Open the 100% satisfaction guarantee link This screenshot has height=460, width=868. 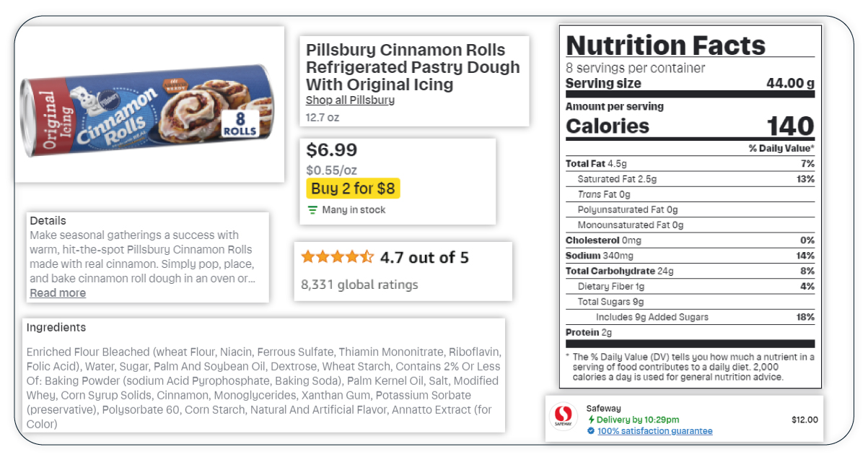[x=654, y=431]
